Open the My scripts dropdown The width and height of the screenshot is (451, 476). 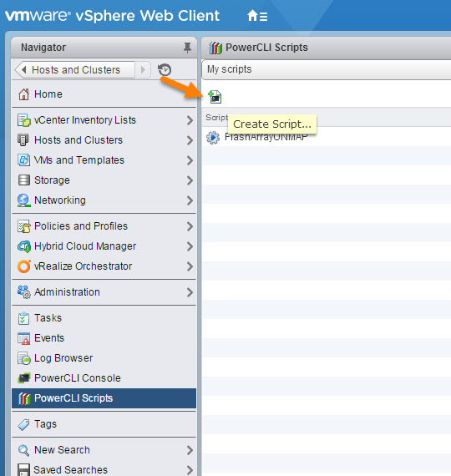327,69
